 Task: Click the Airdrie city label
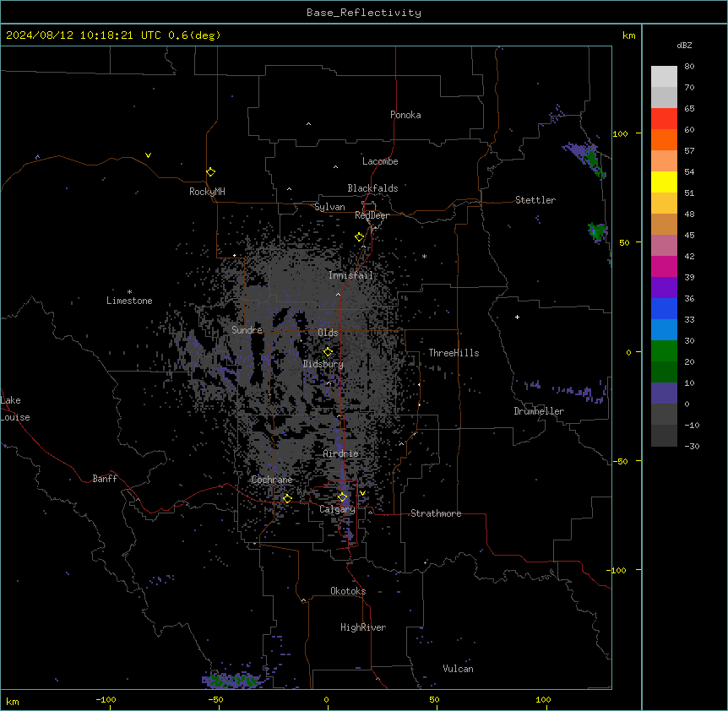point(341,453)
